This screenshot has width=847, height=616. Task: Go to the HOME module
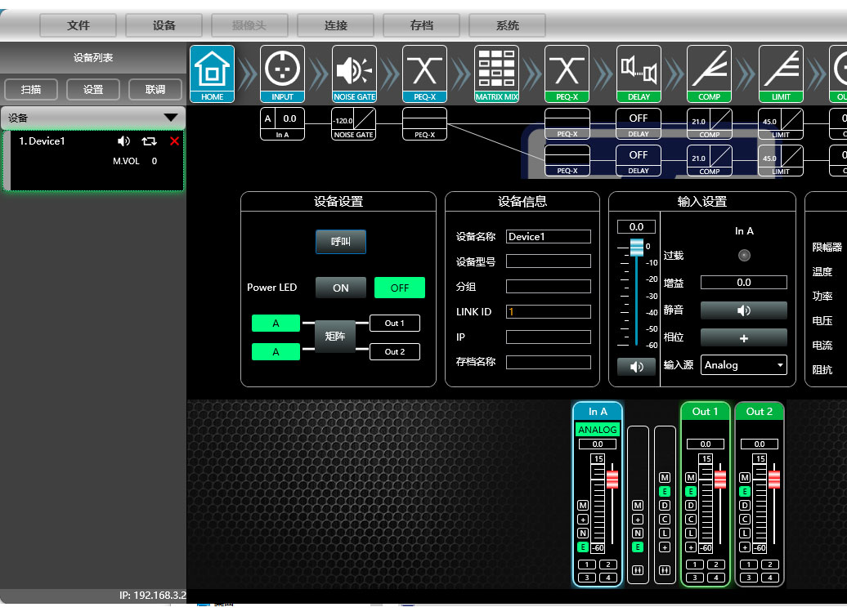212,74
